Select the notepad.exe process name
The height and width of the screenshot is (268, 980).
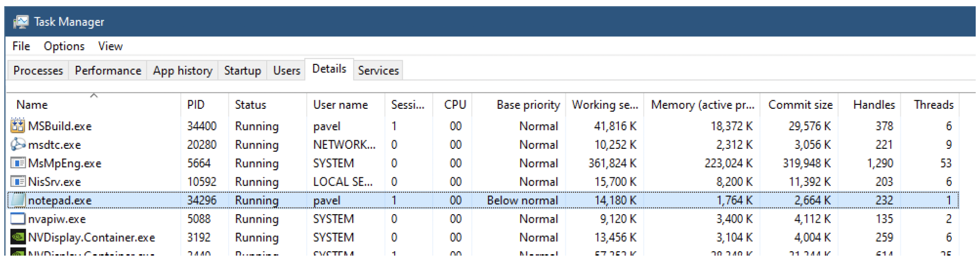pyautogui.click(x=60, y=201)
